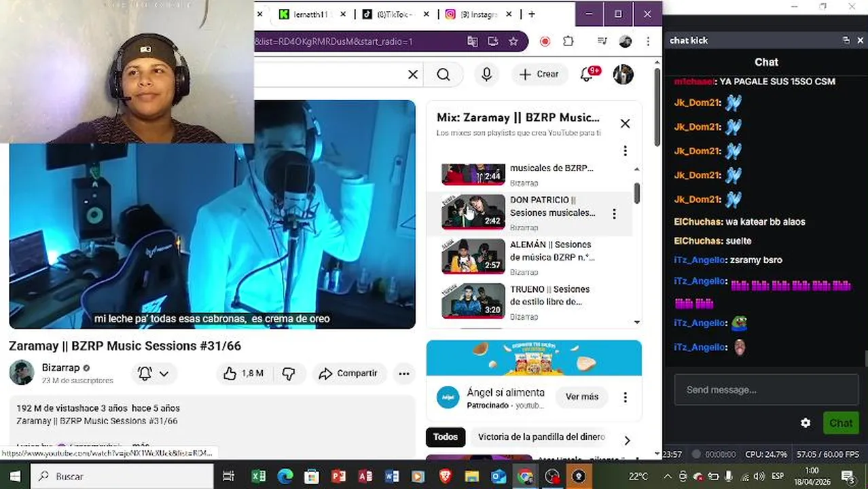Click the install app icon in address bar
Viewport: 868px width, 489px height.
coord(493,41)
